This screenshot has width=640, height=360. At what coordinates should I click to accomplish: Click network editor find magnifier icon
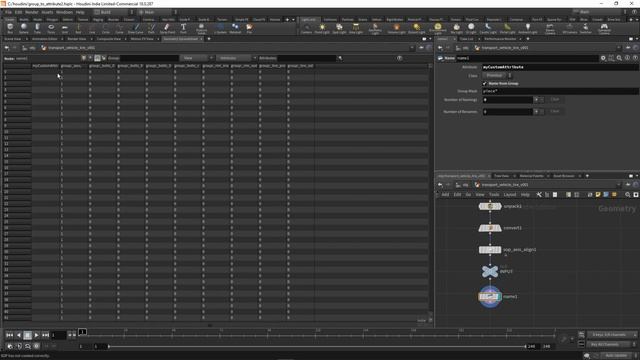pos(628,195)
